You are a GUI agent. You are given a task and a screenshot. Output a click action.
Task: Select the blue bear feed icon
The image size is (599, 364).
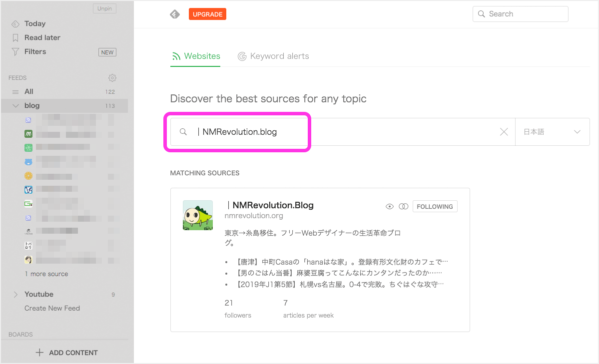click(x=28, y=162)
